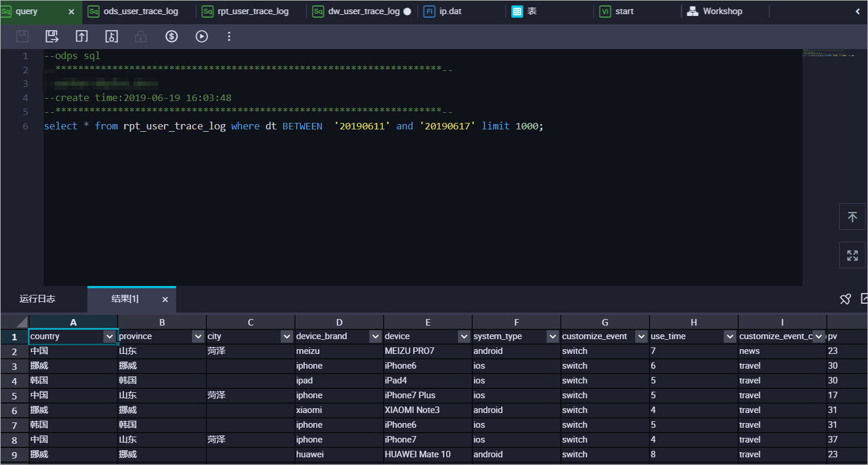Select column H header in results grid
The height and width of the screenshot is (465, 868).
click(694, 322)
